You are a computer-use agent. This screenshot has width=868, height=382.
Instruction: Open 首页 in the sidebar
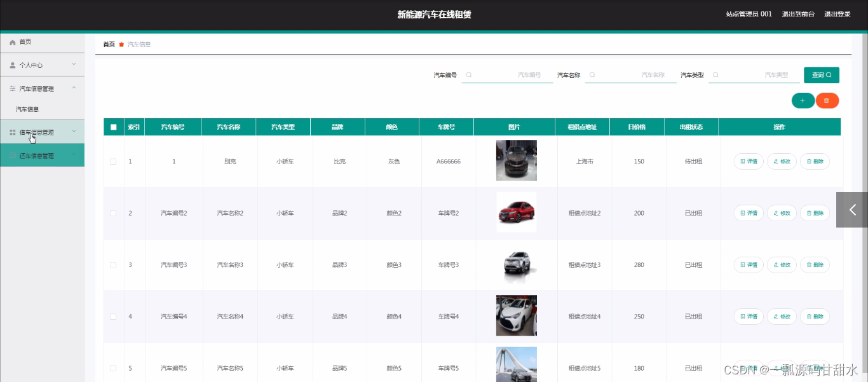pos(42,42)
